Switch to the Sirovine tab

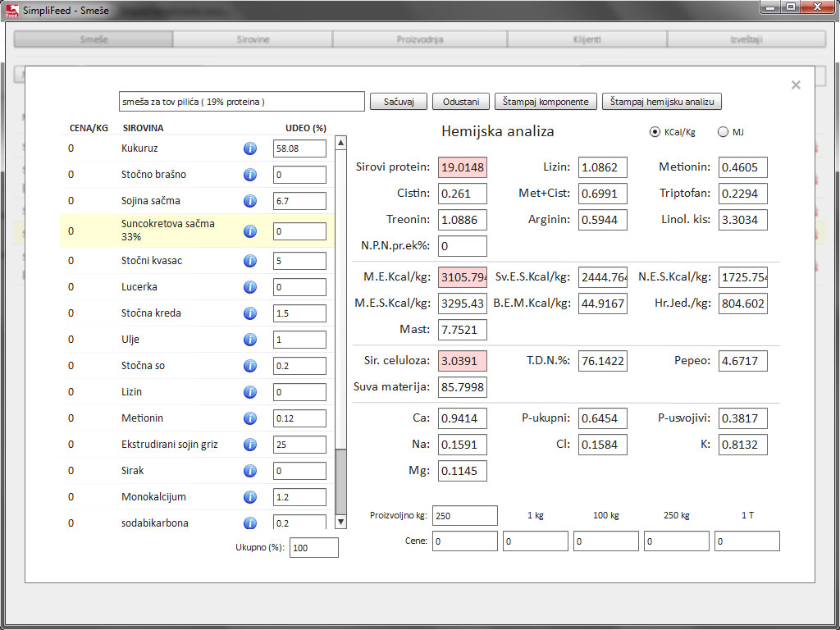[253, 39]
